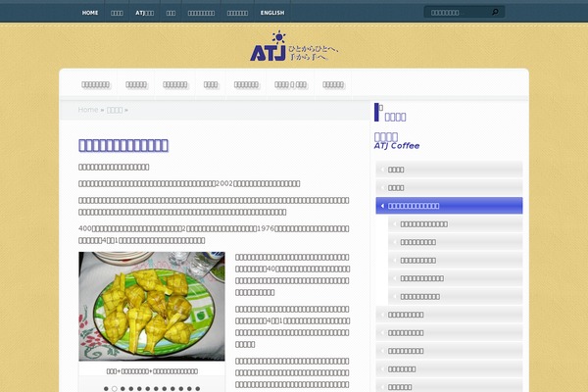Open the last indented sub-item in the sidebar

pos(456,296)
